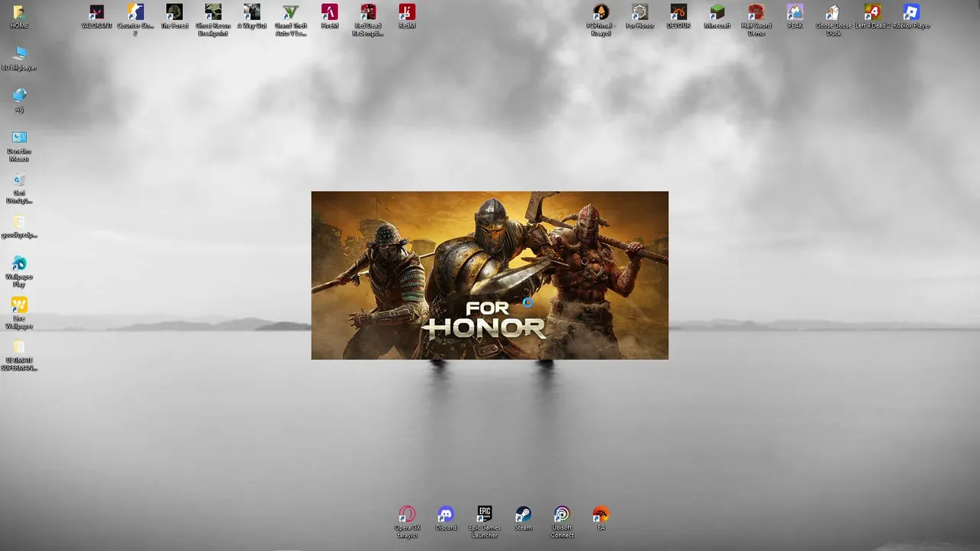Click the Half Sword Demo icon

756,12
